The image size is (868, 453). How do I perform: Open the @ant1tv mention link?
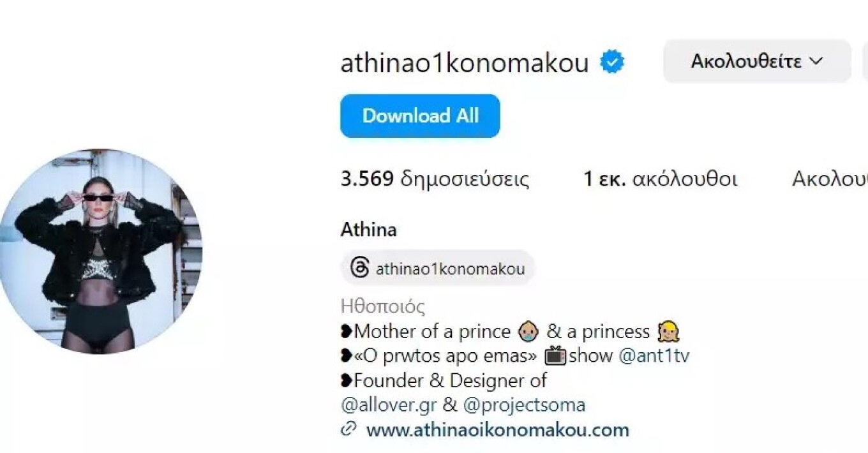(654, 356)
